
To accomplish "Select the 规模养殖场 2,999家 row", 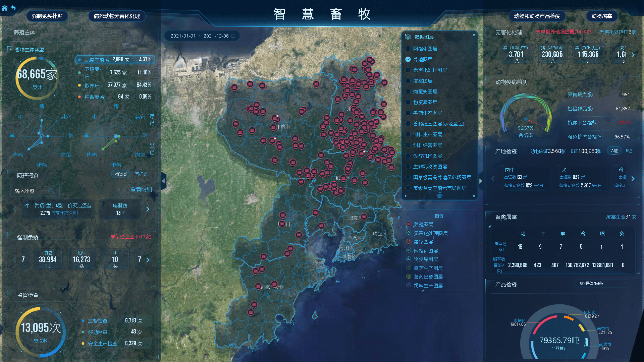I will click(115, 60).
